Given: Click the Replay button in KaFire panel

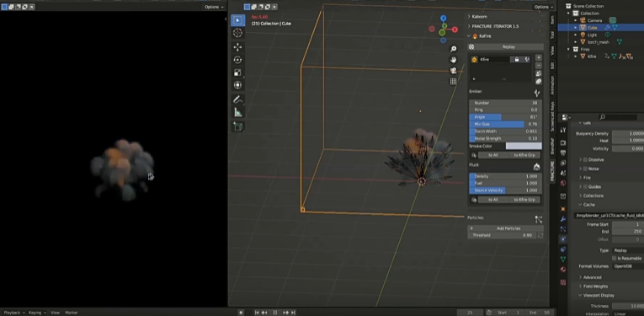Looking at the screenshot, I should (x=508, y=47).
